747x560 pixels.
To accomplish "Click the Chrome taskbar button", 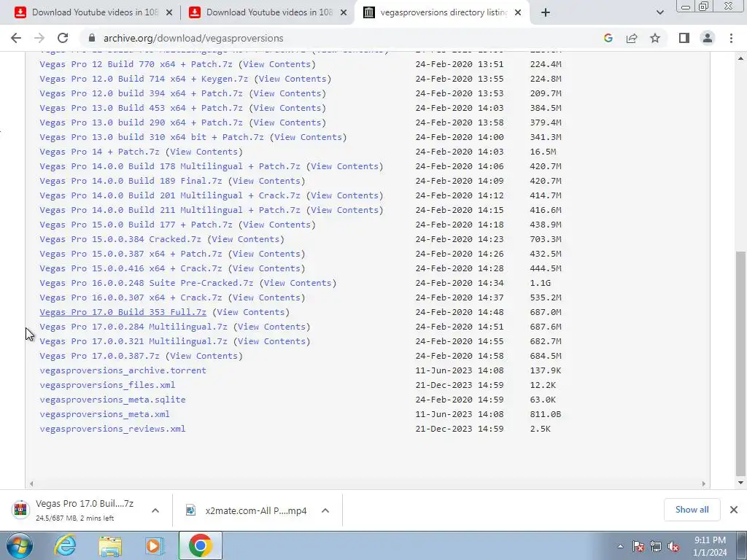I will click(x=200, y=545).
